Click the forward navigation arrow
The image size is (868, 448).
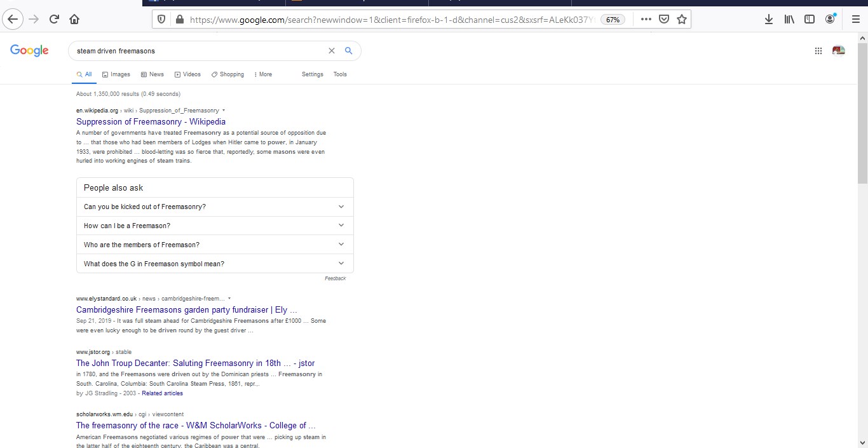point(34,19)
